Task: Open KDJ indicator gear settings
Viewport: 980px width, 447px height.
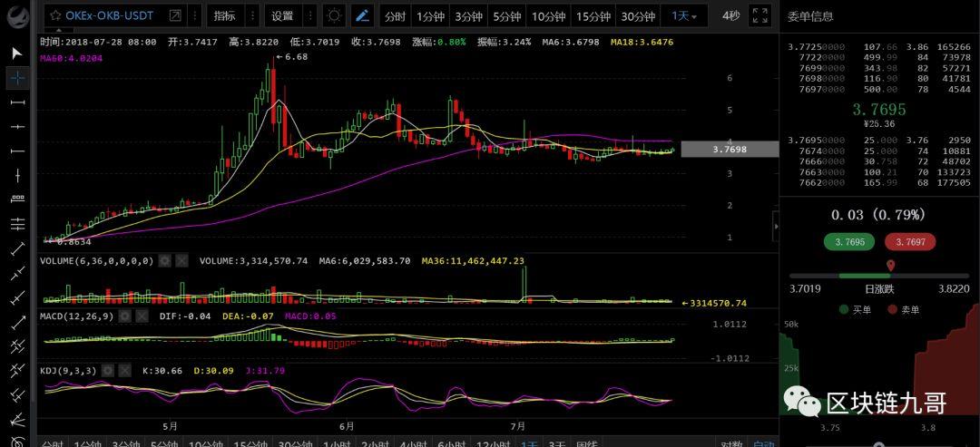Action: tap(107, 371)
